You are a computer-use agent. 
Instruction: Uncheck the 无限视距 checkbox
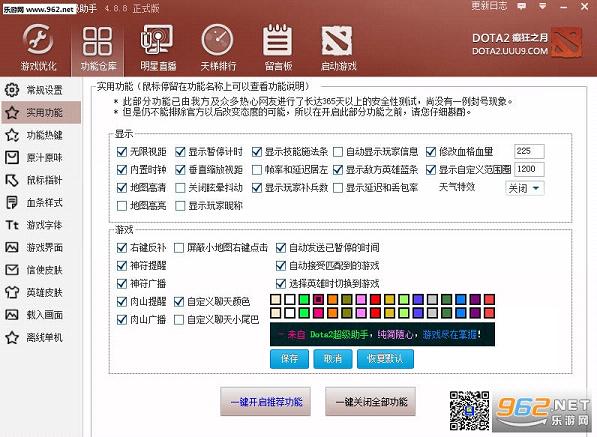point(122,152)
